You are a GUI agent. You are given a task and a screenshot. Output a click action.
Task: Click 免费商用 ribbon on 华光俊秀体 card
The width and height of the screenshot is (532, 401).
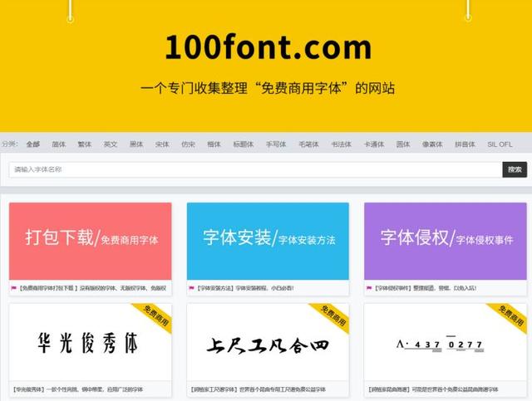point(155,316)
